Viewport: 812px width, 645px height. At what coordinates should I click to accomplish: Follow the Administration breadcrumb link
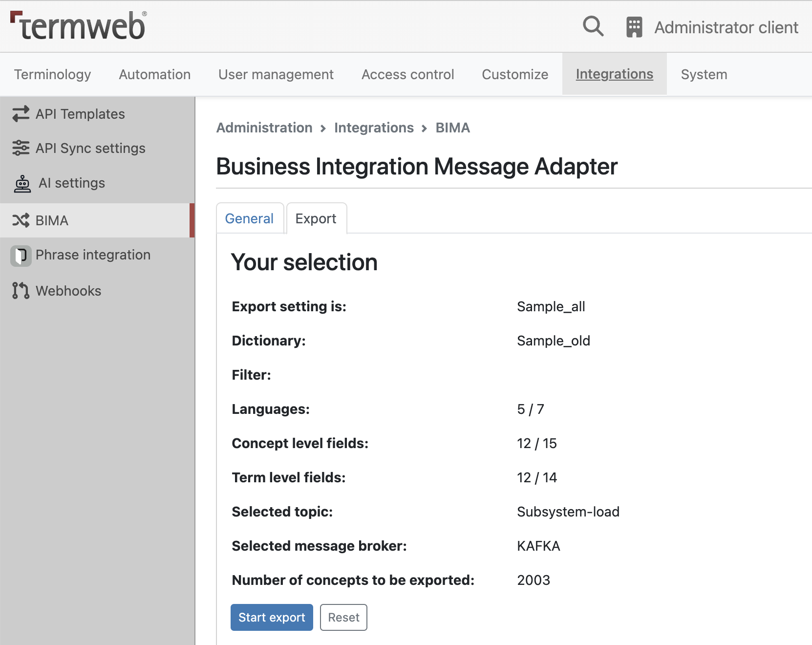point(264,128)
